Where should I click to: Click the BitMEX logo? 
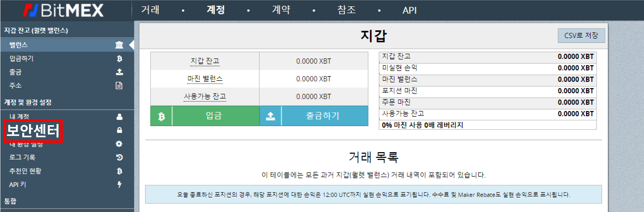64,10
